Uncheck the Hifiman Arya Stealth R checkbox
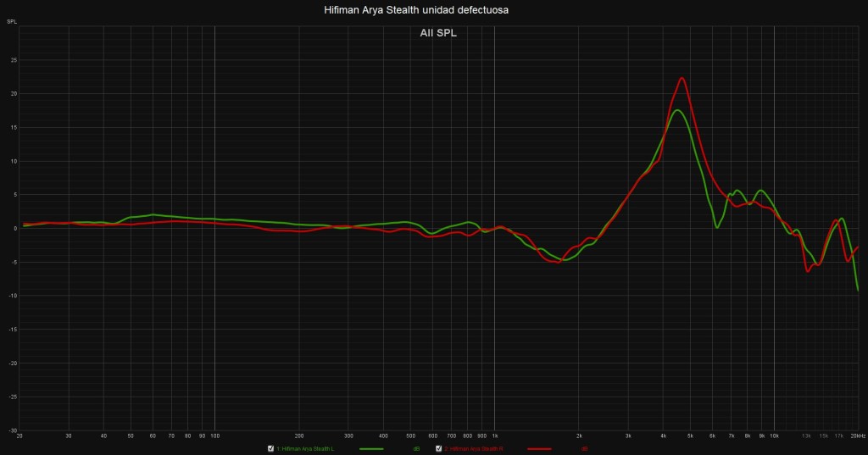The width and height of the screenshot is (868, 455). pos(438,448)
